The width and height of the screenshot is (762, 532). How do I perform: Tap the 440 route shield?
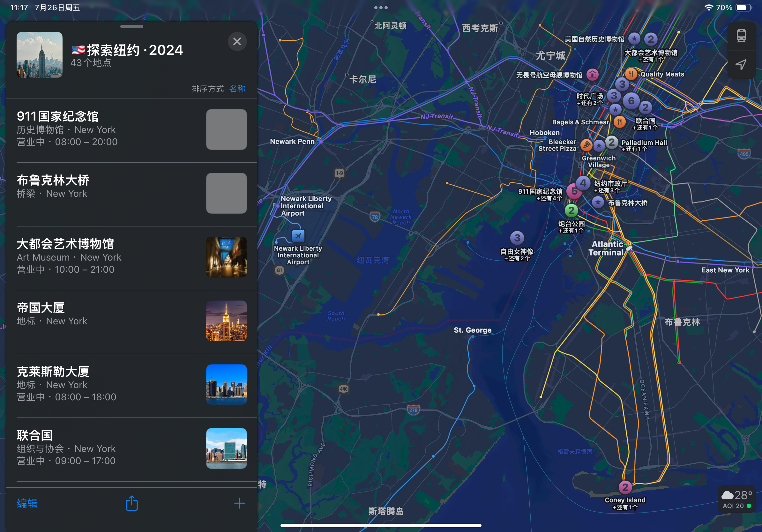click(343, 389)
